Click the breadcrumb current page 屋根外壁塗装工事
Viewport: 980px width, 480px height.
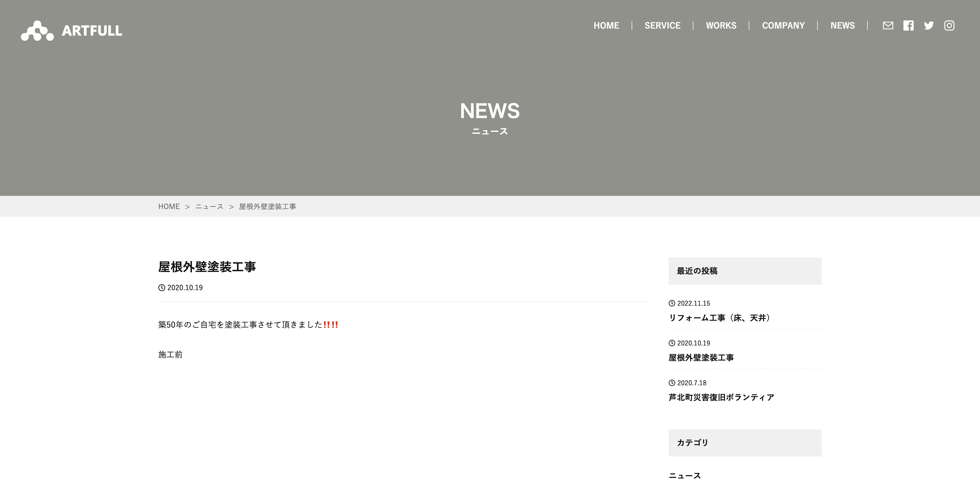(x=267, y=206)
